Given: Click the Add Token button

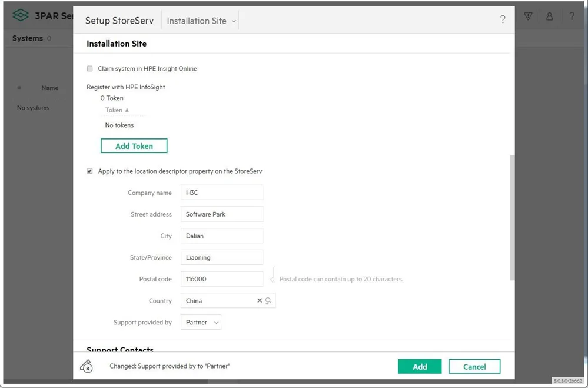Looking at the screenshot, I should tap(134, 146).
